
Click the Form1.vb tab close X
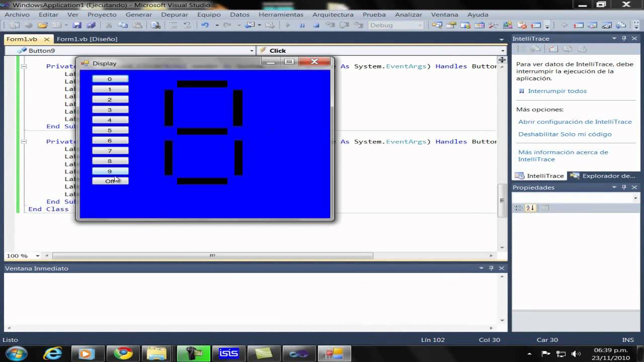(47, 39)
